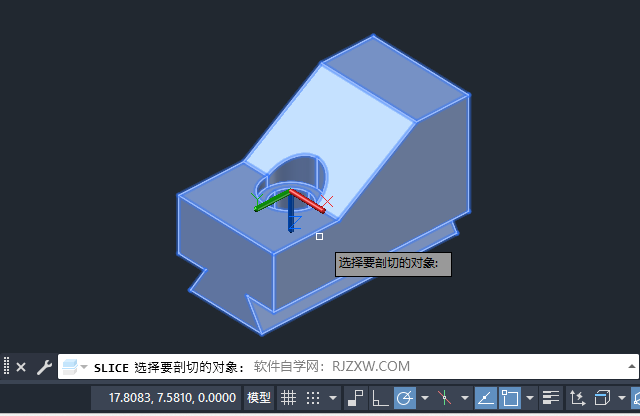Screen dimensions: 640x416
Task: Toggle snap mode dotted grid icon
Action: (x=313, y=398)
